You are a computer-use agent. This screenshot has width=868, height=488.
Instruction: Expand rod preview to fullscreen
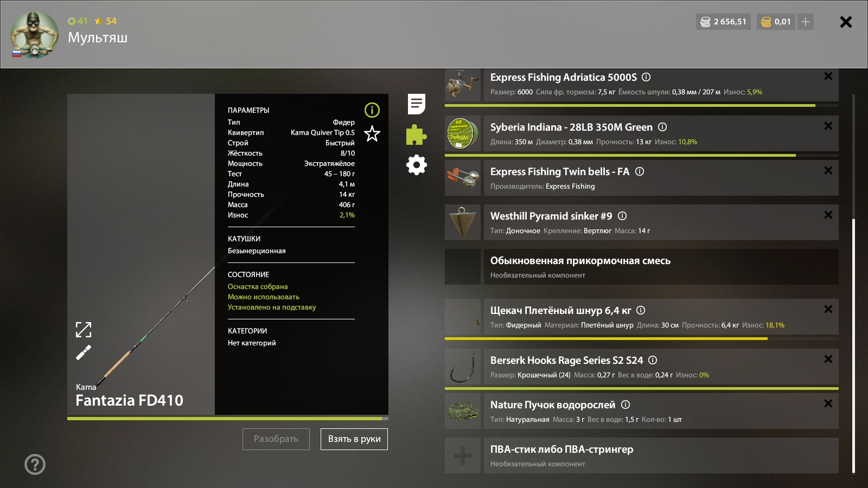(x=84, y=329)
